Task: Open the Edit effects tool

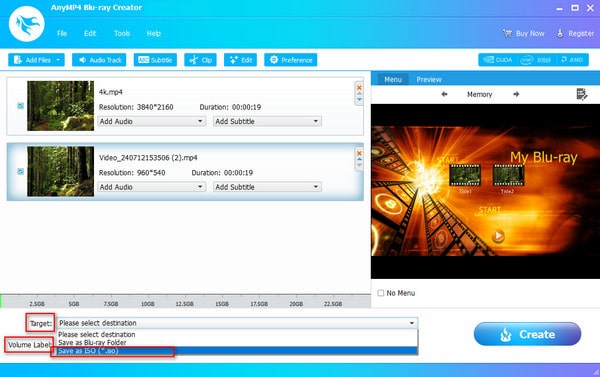Action: coord(240,60)
